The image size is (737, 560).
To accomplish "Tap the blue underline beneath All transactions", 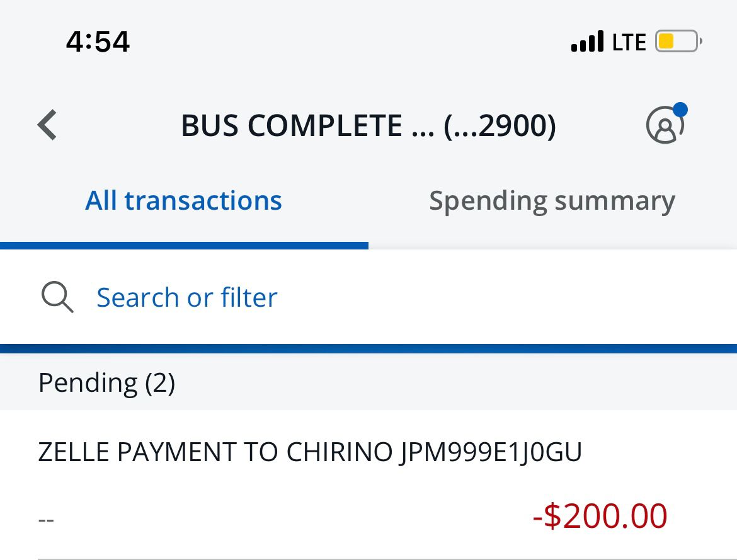I will click(184, 246).
